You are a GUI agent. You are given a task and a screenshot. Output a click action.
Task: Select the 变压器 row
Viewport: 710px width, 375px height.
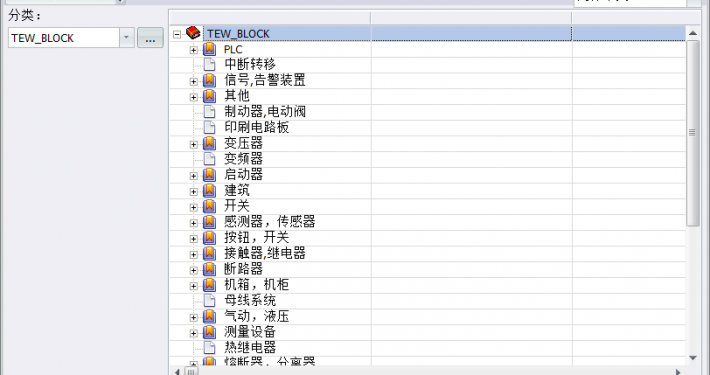[x=427, y=144]
